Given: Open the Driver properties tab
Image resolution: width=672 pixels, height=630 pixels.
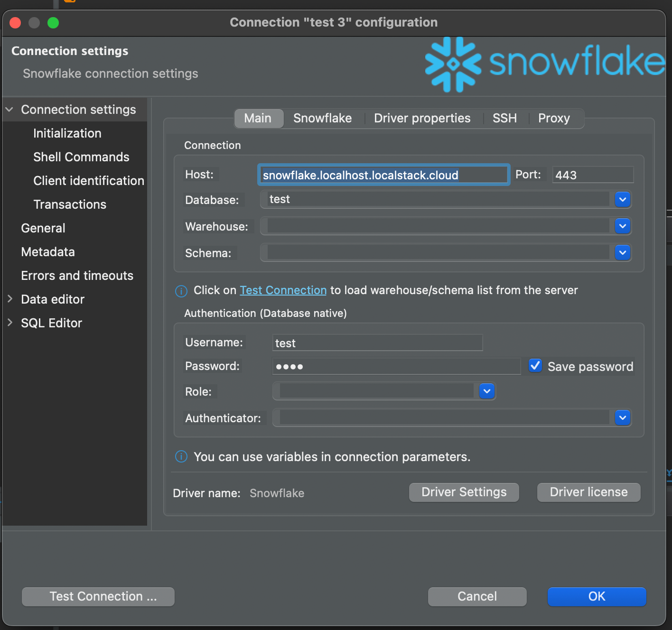Looking at the screenshot, I should tap(421, 118).
